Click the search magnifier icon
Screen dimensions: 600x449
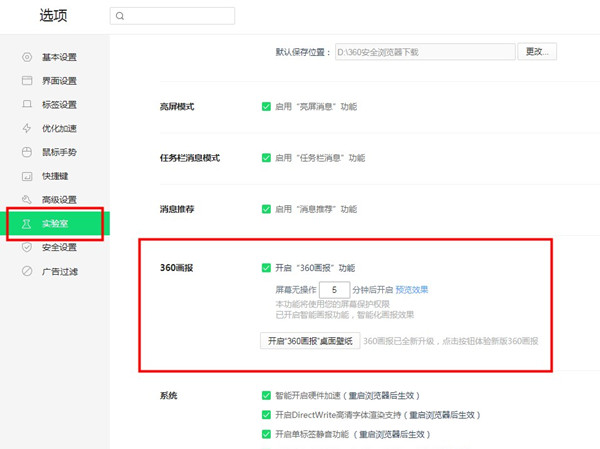[x=120, y=16]
